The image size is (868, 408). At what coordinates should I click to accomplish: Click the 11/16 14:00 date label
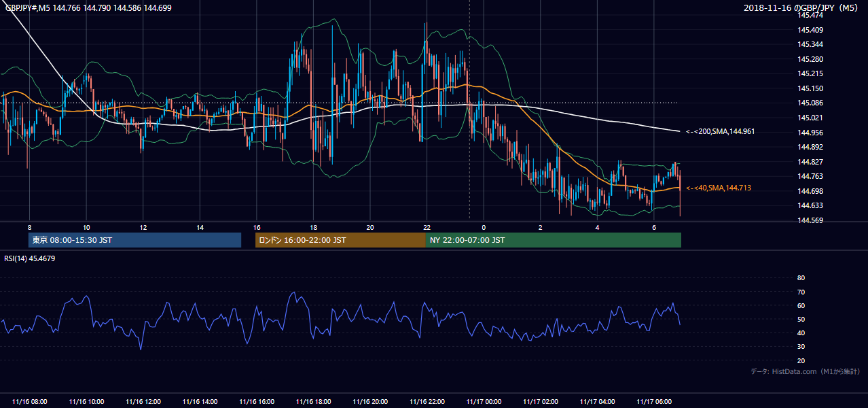[200, 402]
